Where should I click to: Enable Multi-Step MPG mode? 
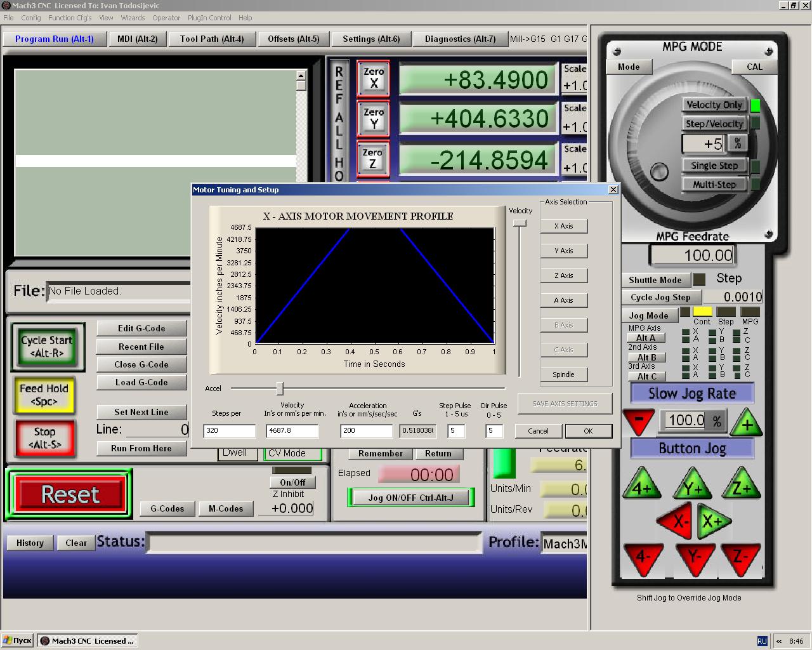click(x=714, y=185)
